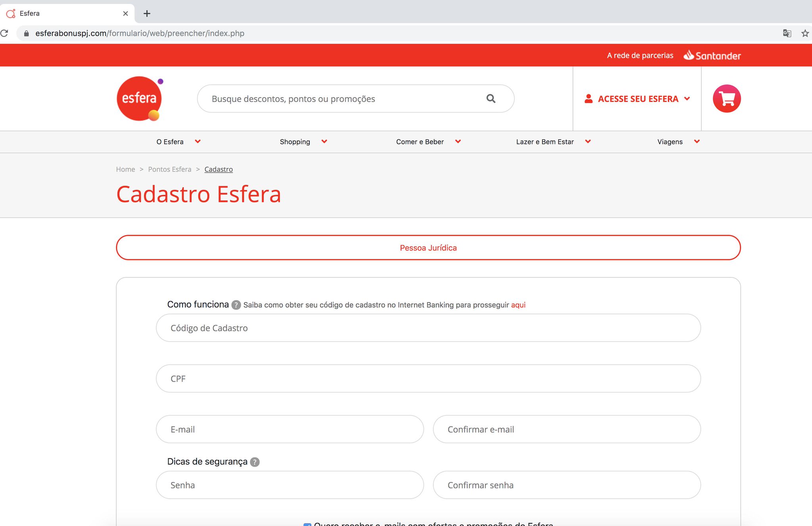The height and width of the screenshot is (526, 812).
Task: Click the Código de Cadastro input field
Action: (428, 328)
